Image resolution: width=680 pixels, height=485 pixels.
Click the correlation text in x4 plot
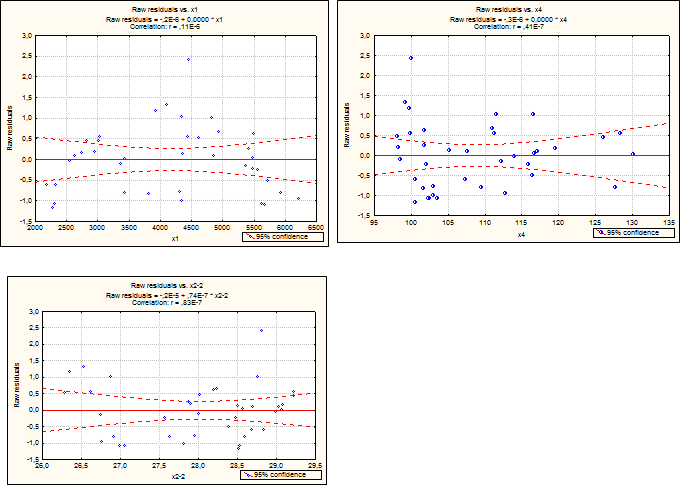pos(510,27)
